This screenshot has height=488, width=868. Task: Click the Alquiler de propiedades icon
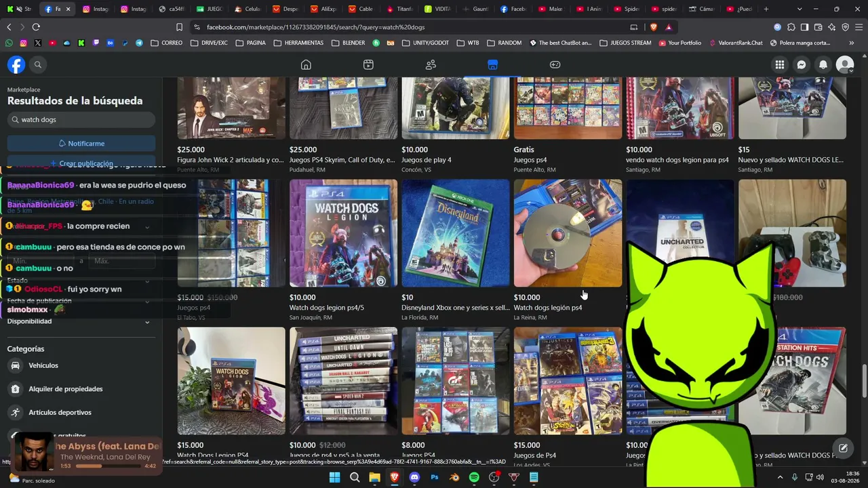(15, 389)
